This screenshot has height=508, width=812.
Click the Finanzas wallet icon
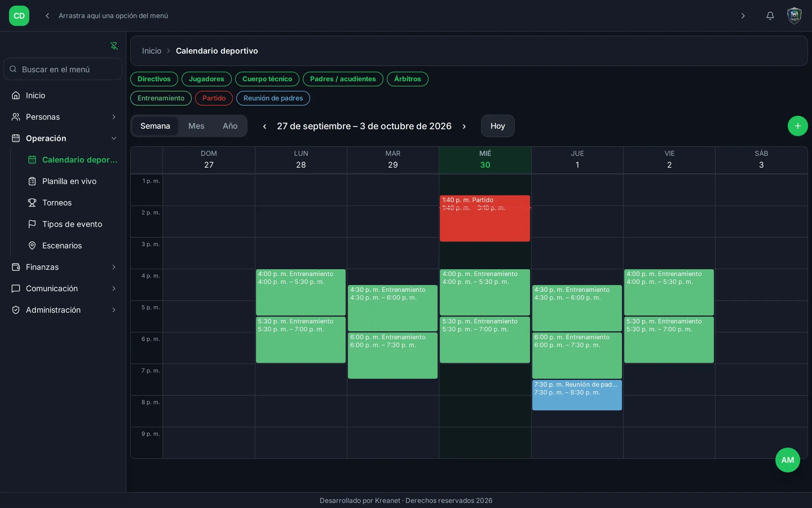(x=16, y=267)
